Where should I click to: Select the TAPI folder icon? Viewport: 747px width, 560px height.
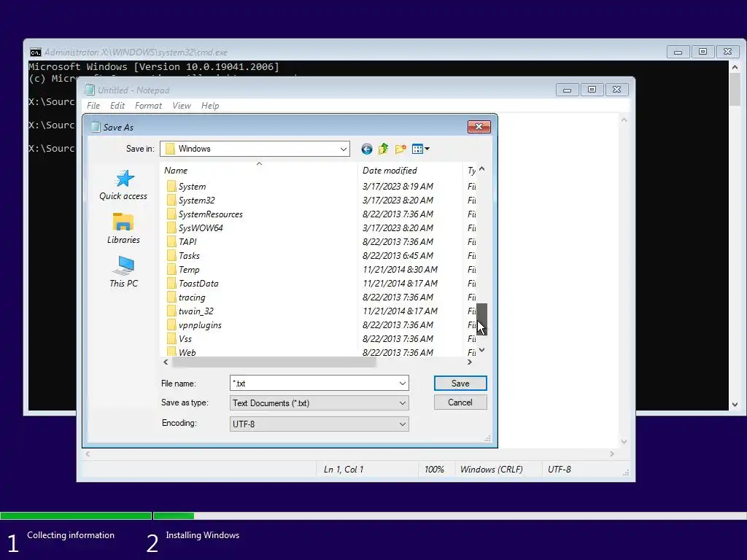click(x=171, y=242)
